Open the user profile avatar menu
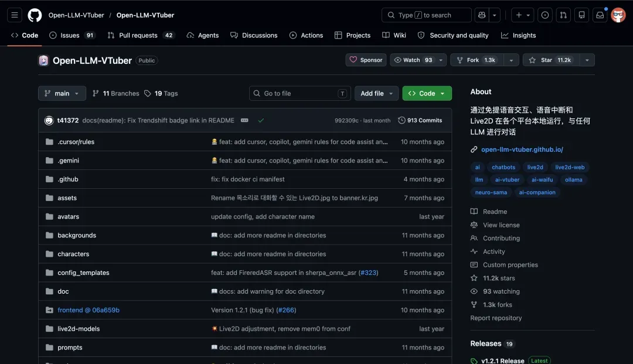 coord(618,15)
